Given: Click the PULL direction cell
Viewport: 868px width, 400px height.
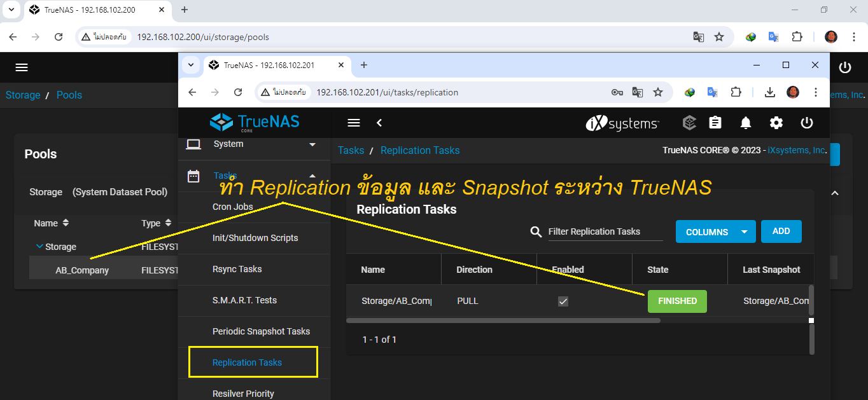Looking at the screenshot, I should click(468, 301).
